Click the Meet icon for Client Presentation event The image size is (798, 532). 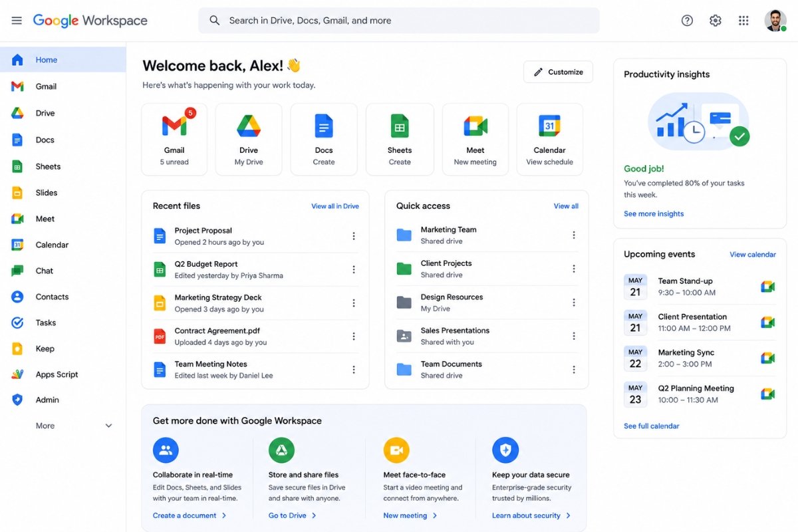click(x=768, y=323)
